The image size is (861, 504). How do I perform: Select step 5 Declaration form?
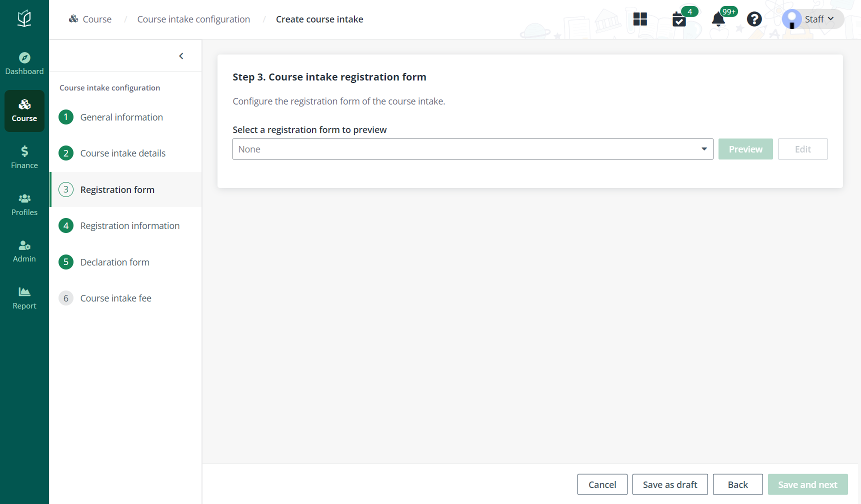click(125, 262)
